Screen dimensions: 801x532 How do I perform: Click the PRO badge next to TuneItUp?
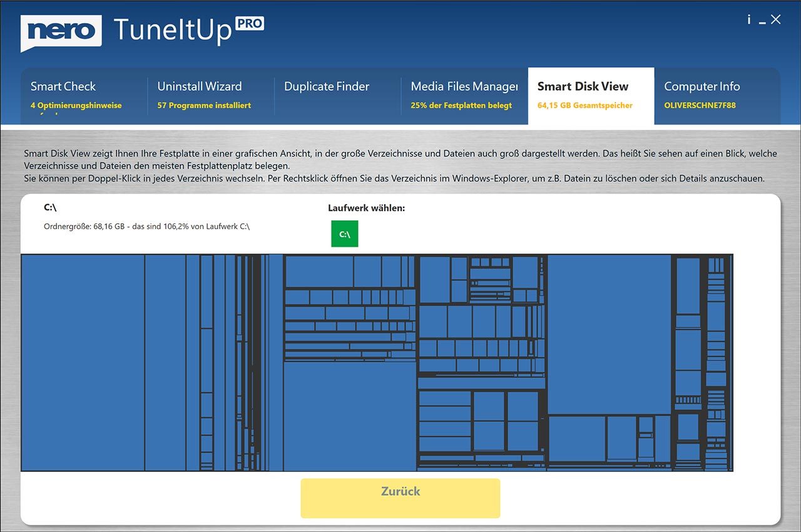(x=250, y=24)
